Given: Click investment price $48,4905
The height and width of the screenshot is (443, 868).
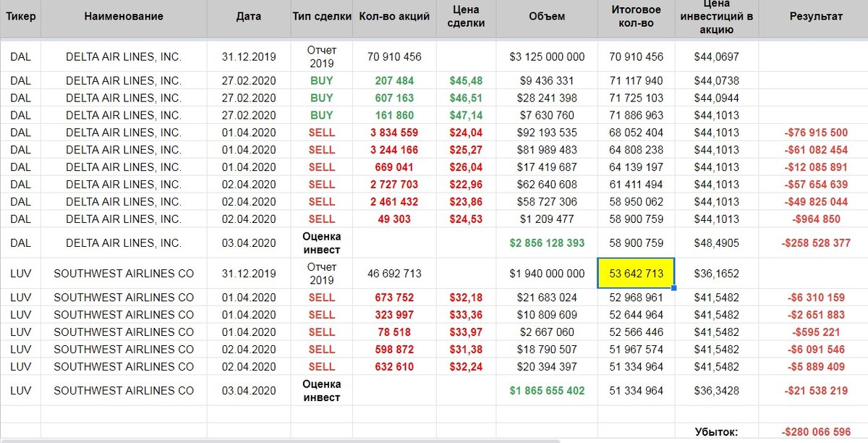Looking at the screenshot, I should coord(716,243).
